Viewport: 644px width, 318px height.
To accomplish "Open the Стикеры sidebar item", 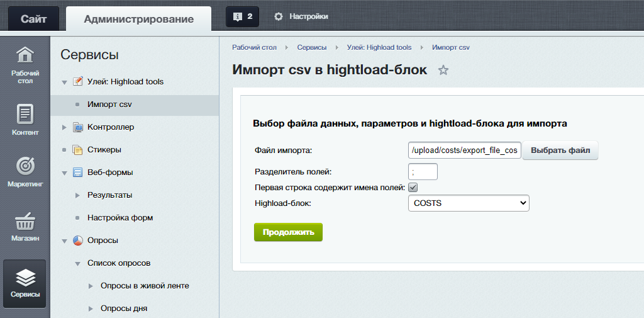I will click(x=104, y=150).
